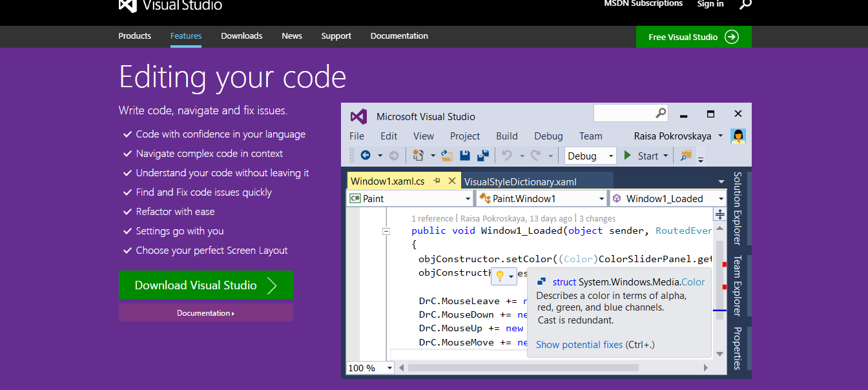Open the Team Explorer side tab
Image resolution: width=868 pixels, height=390 pixels.
point(737,285)
